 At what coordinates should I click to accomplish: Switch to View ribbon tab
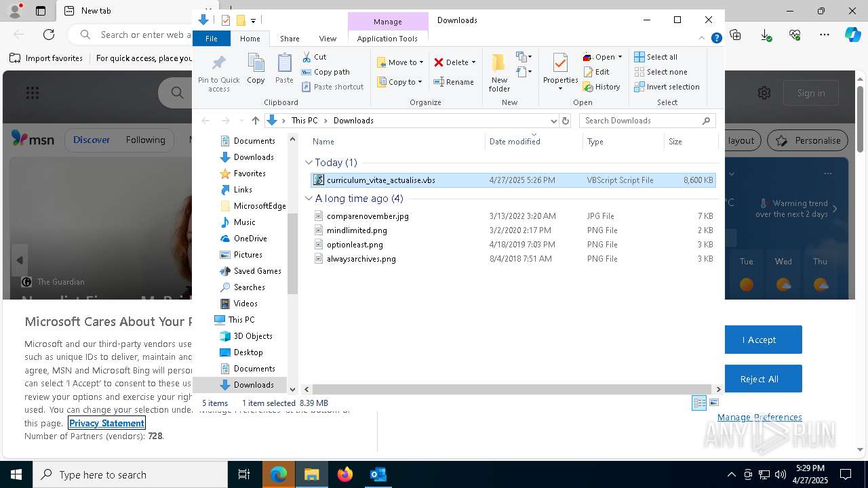pyautogui.click(x=328, y=39)
